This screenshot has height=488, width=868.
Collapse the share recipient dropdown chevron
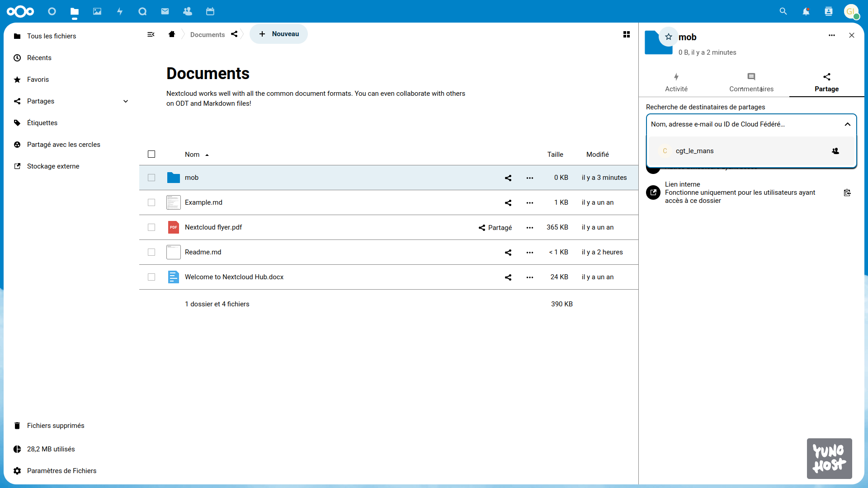point(848,124)
